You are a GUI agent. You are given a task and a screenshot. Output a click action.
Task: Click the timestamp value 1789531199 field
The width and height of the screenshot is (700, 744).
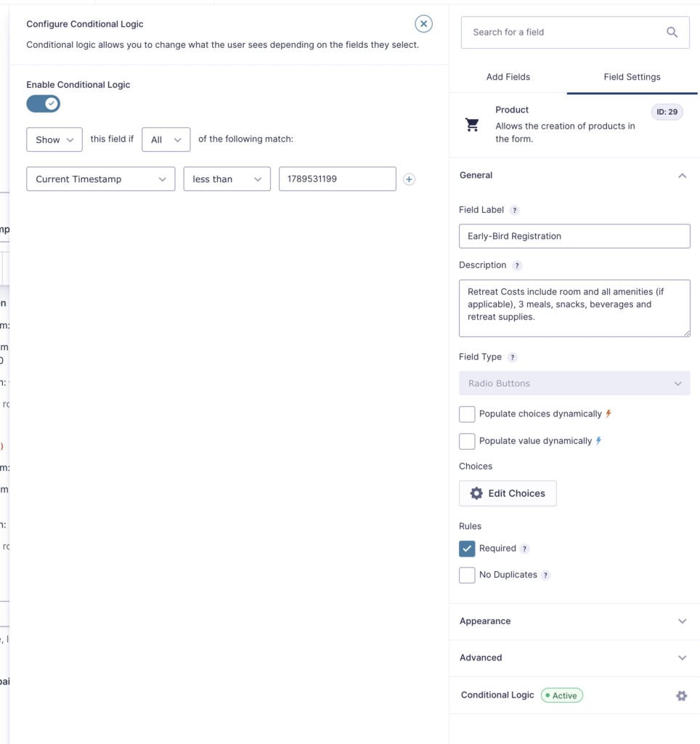coord(337,179)
